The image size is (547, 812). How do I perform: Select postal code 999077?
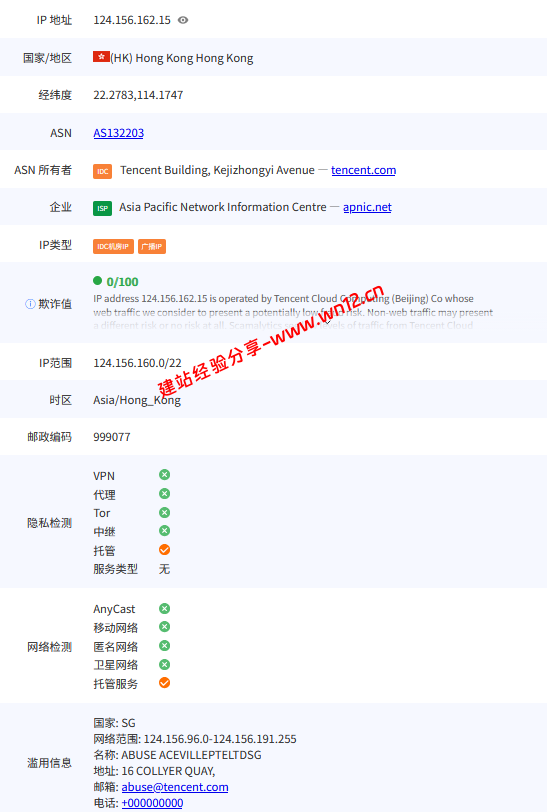coord(112,437)
